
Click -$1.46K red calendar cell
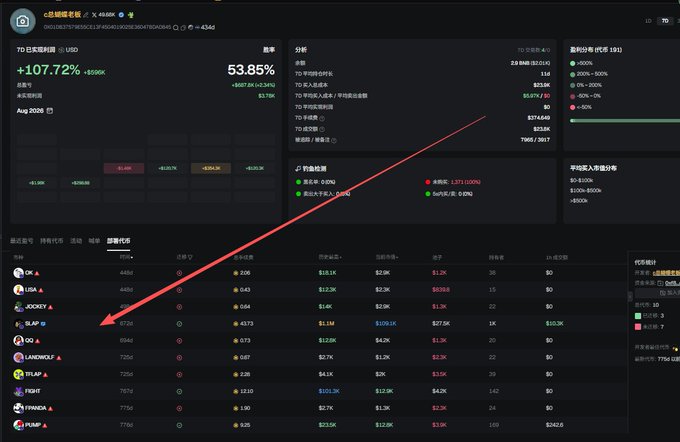(x=124, y=168)
